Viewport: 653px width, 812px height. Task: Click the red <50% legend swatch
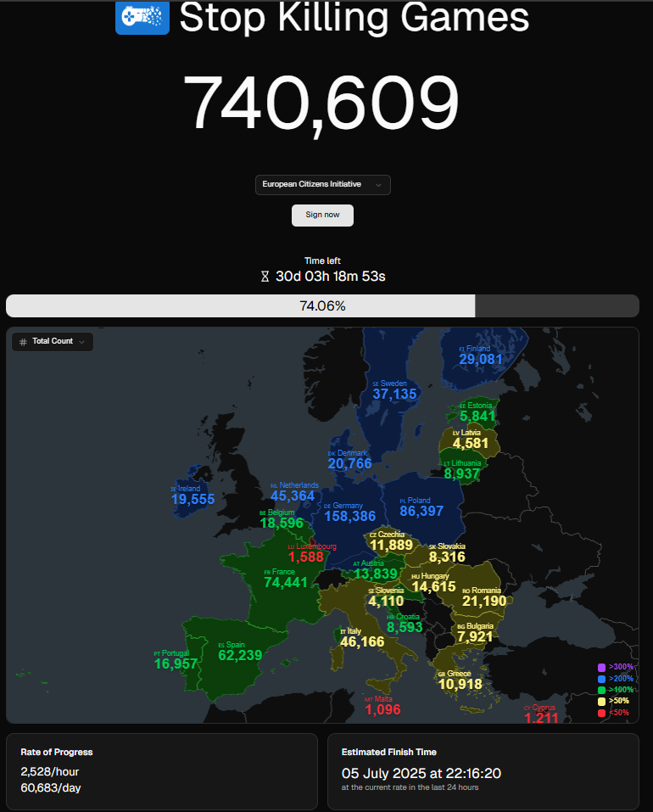point(602,713)
